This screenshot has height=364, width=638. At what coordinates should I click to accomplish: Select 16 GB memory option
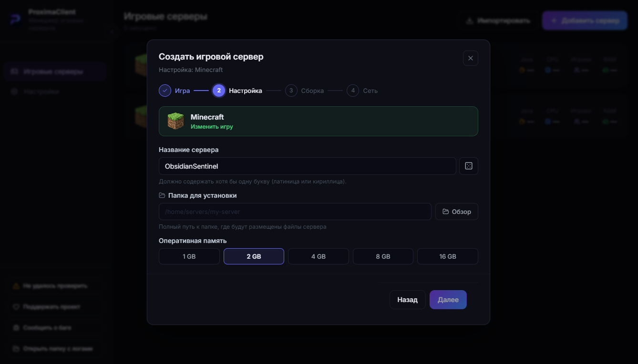[448, 256]
